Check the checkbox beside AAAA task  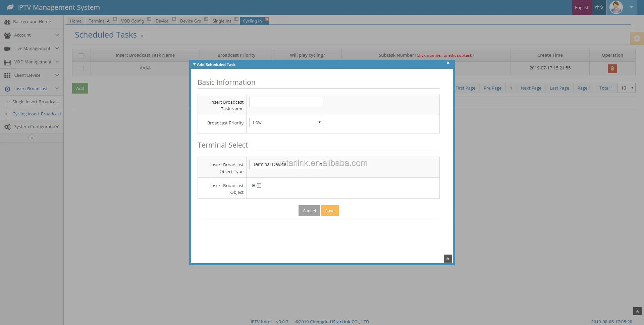[x=82, y=68]
